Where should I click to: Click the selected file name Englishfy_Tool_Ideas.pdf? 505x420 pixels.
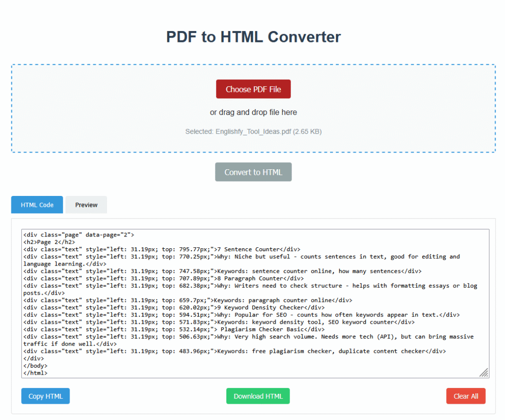(253, 132)
